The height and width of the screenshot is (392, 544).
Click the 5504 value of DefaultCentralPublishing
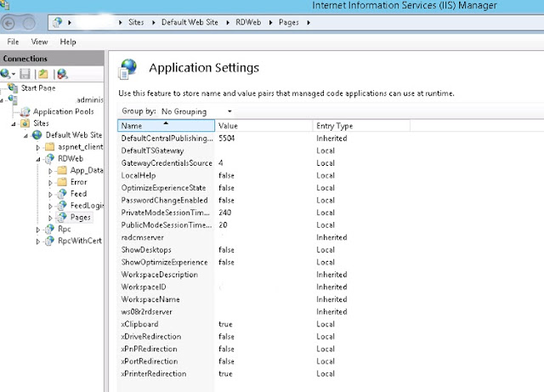tap(227, 139)
